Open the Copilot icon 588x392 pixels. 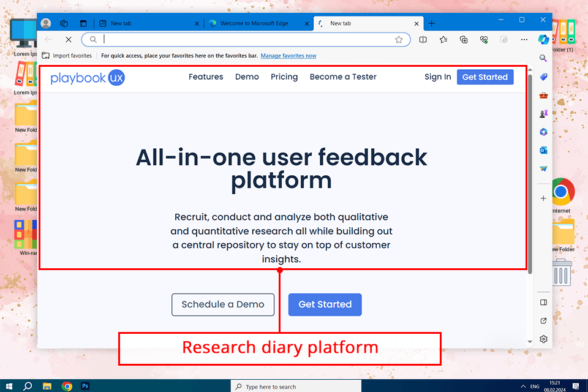(543, 39)
